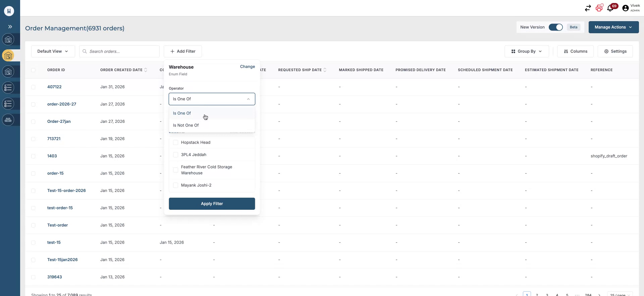Click the printer icon in header
The height and width of the screenshot is (296, 644).
[599, 8]
